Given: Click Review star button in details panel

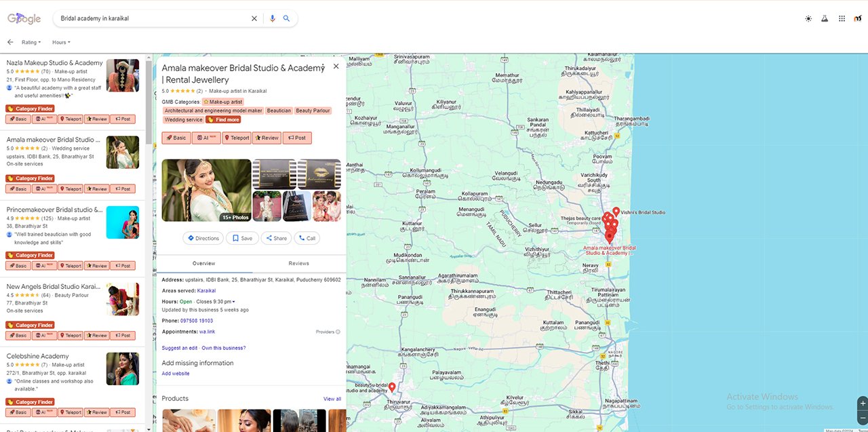Looking at the screenshot, I should click(267, 138).
